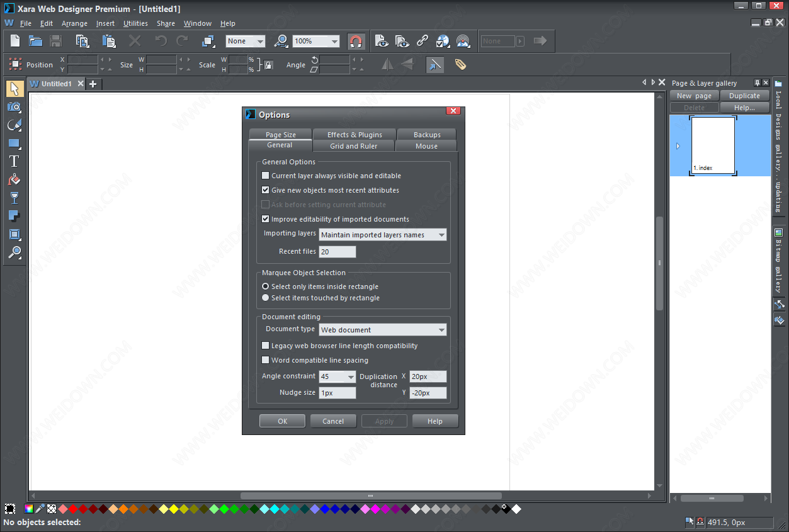Click the red magnet Snap icon
This screenshot has height=532, width=789.
(356, 41)
